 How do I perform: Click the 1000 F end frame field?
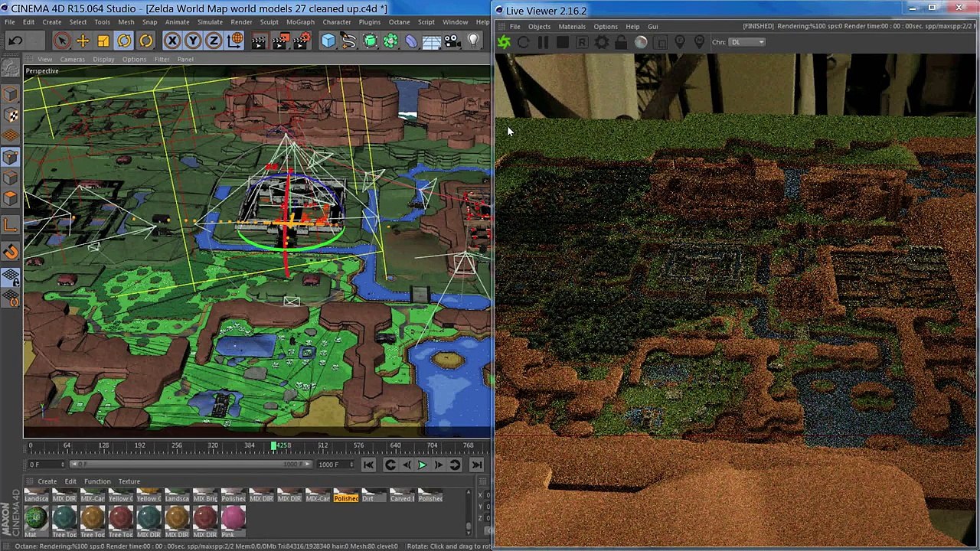pyautogui.click(x=334, y=465)
